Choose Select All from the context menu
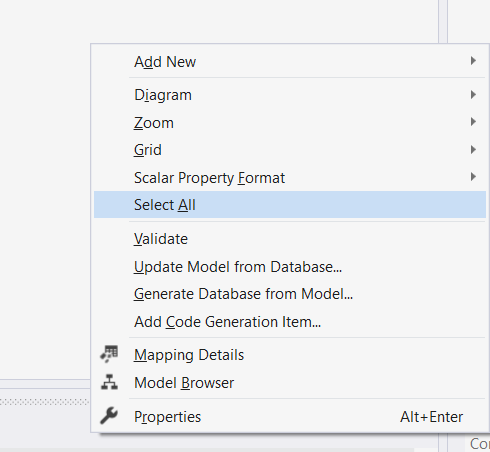This screenshot has width=490, height=452. tap(290, 204)
